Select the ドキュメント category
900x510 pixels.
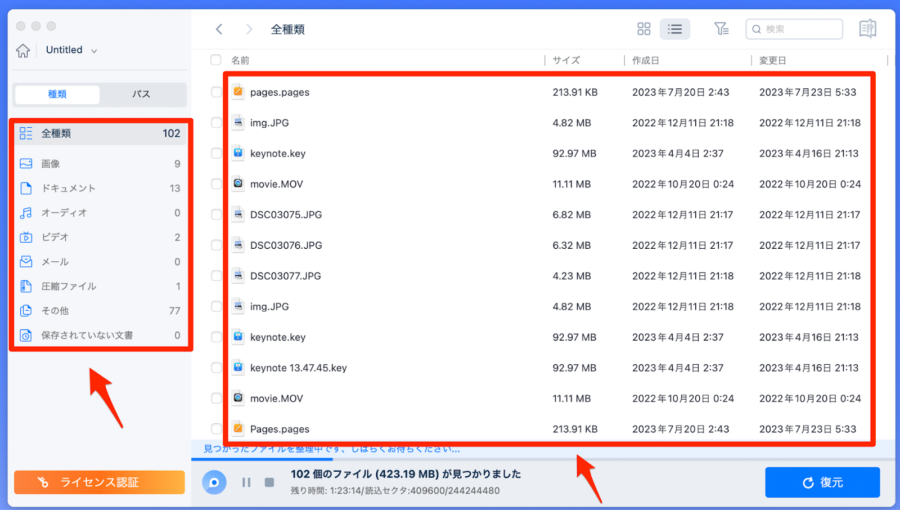point(100,188)
